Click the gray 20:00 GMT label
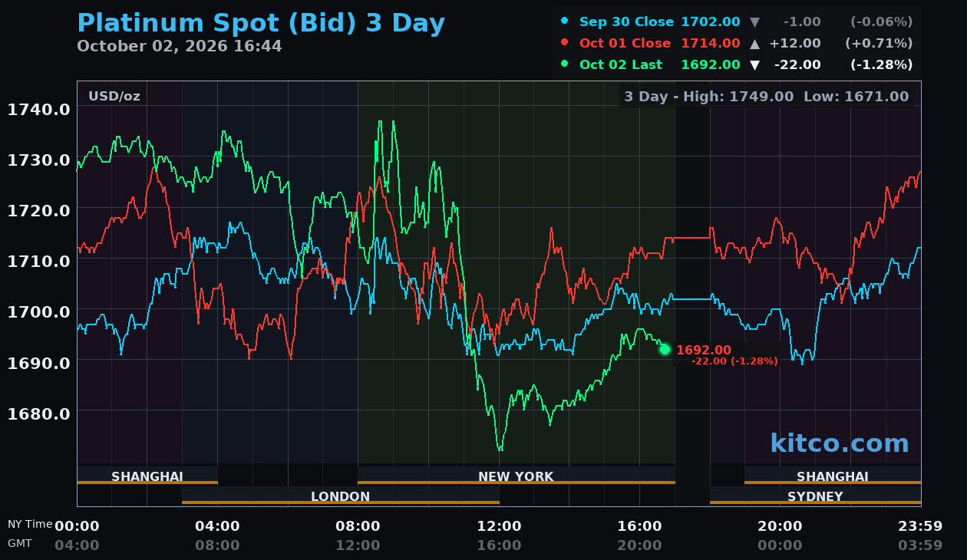The width and height of the screenshot is (967, 560). (x=639, y=545)
